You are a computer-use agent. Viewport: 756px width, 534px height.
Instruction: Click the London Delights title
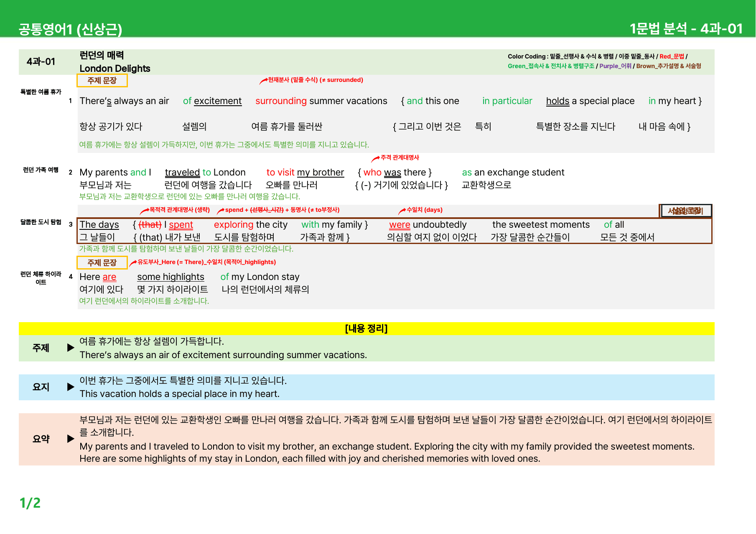tap(115, 69)
